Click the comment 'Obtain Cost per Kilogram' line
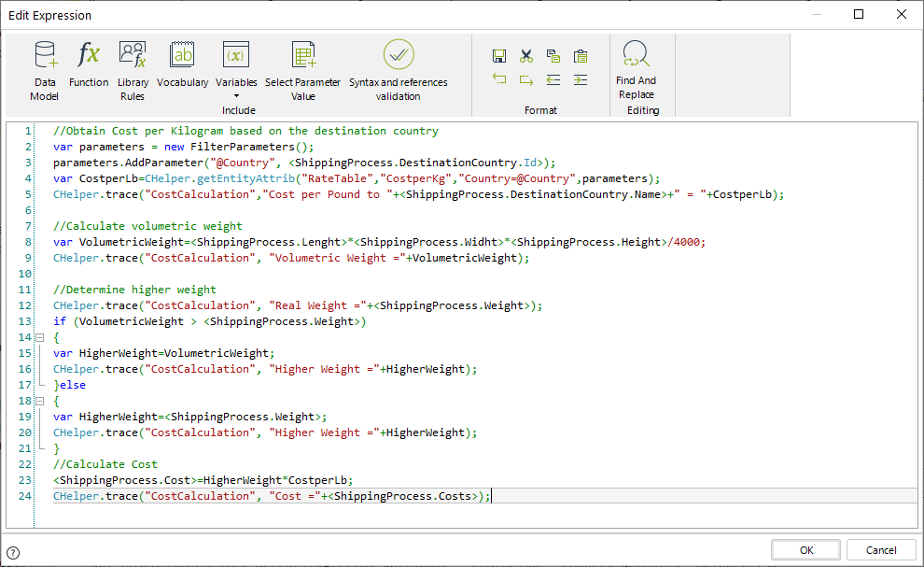Viewport: 924px width, 567px height. point(245,131)
